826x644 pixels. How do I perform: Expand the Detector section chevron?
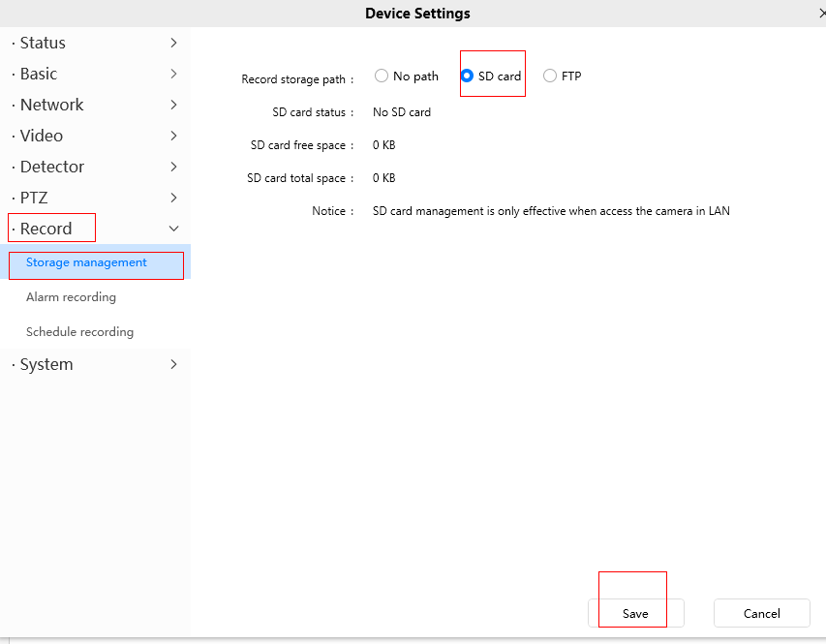[174, 167]
